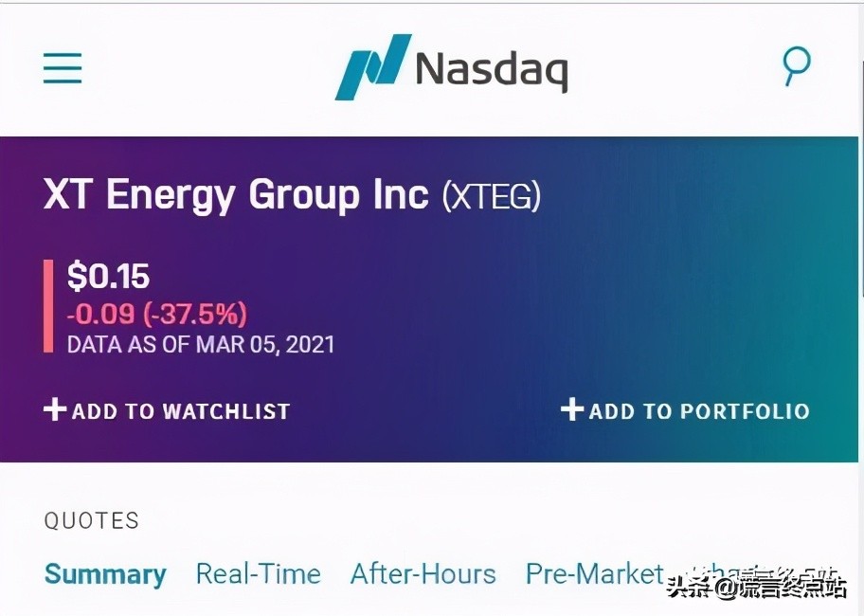This screenshot has height=616, width=864.
Task: Go to the Pre-Market tab
Action: pyautogui.click(x=594, y=574)
